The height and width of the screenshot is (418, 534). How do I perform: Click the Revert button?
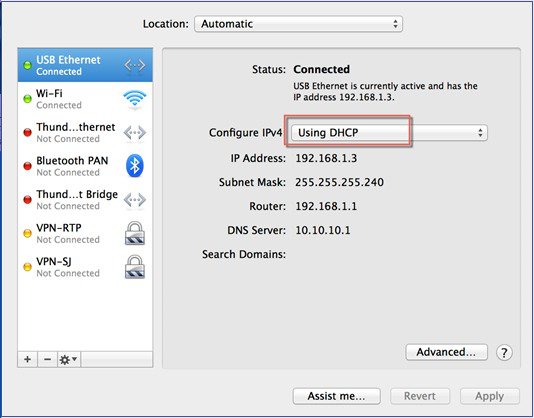[420, 396]
